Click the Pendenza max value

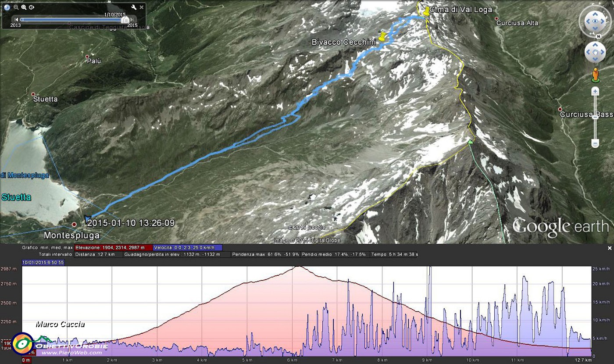[266, 254]
